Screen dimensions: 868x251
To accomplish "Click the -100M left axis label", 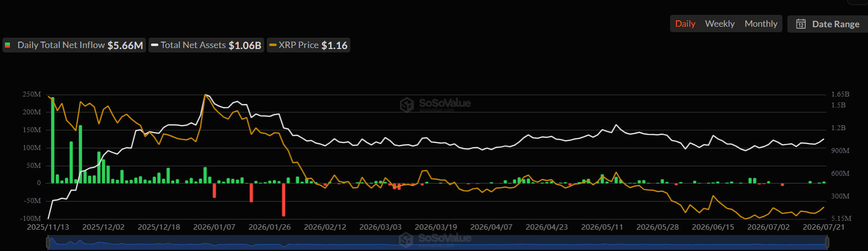I will coord(31,218).
